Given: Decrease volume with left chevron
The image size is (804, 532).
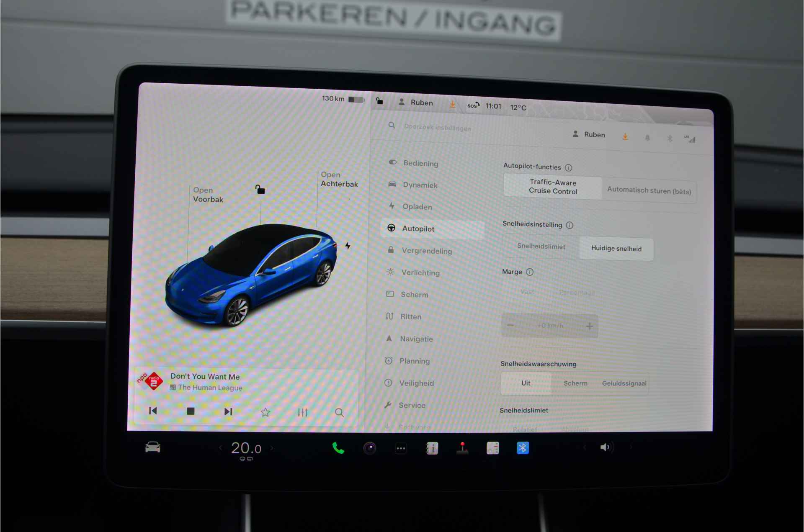Looking at the screenshot, I should (x=585, y=447).
